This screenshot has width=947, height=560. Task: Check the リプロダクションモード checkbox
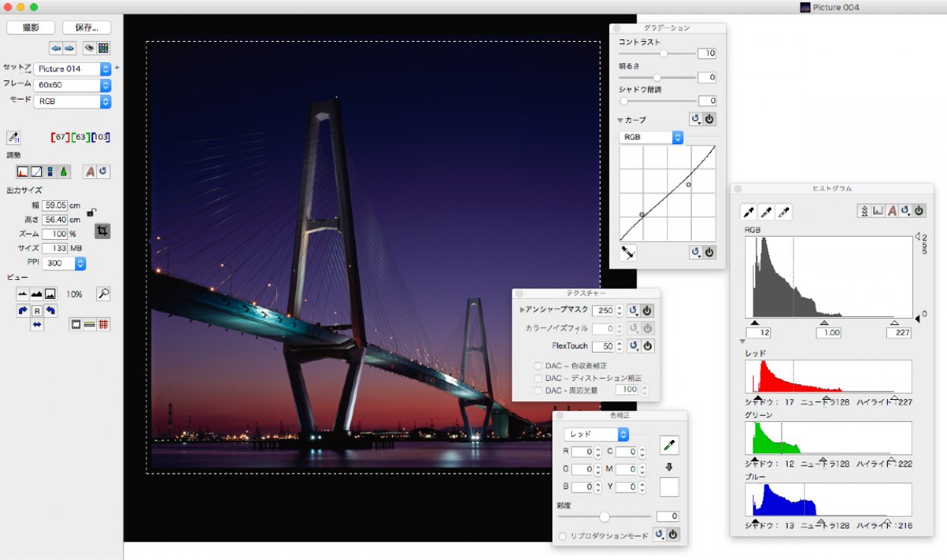(562, 536)
